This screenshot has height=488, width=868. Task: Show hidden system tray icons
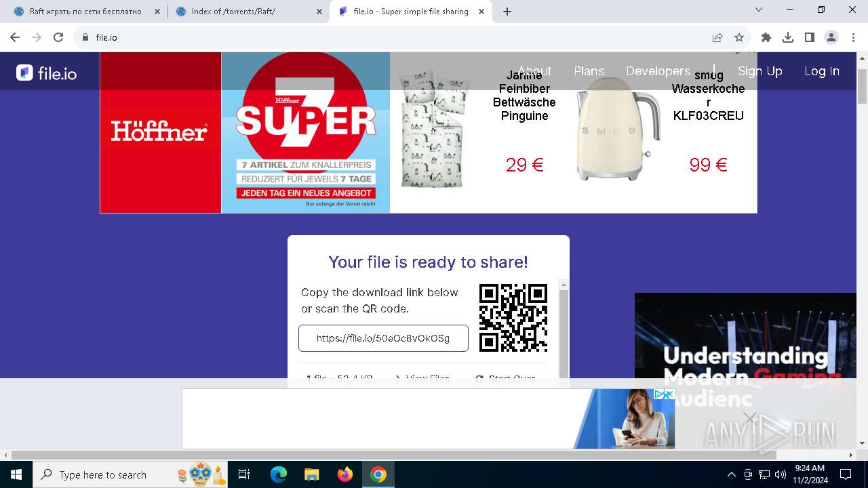click(731, 474)
